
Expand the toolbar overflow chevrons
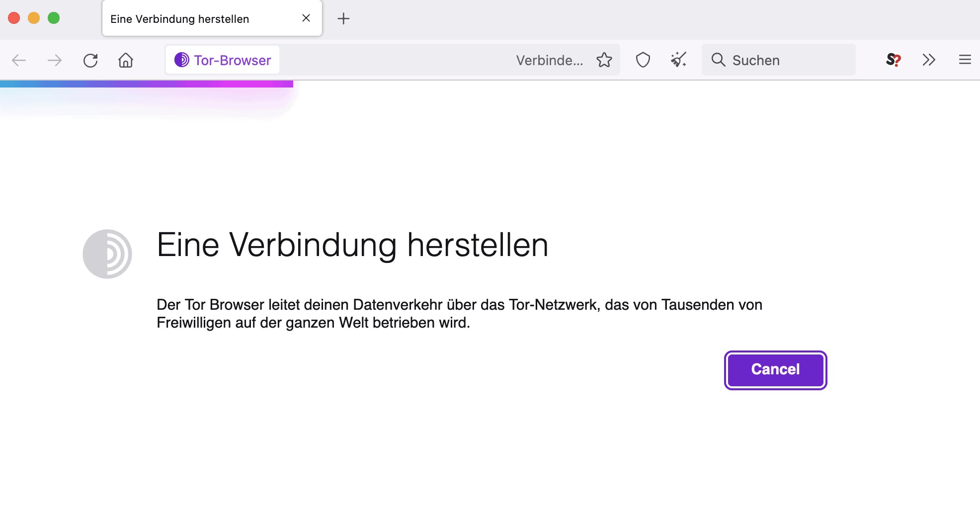click(x=929, y=60)
